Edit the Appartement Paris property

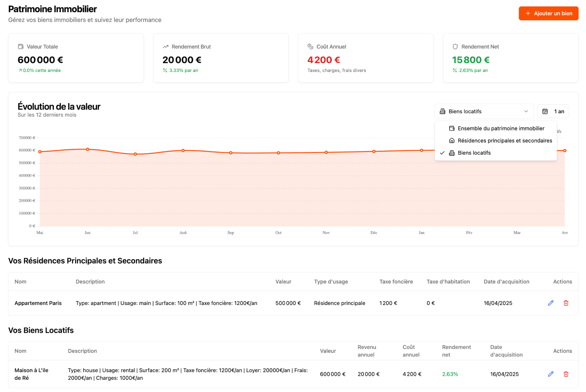pyautogui.click(x=551, y=303)
